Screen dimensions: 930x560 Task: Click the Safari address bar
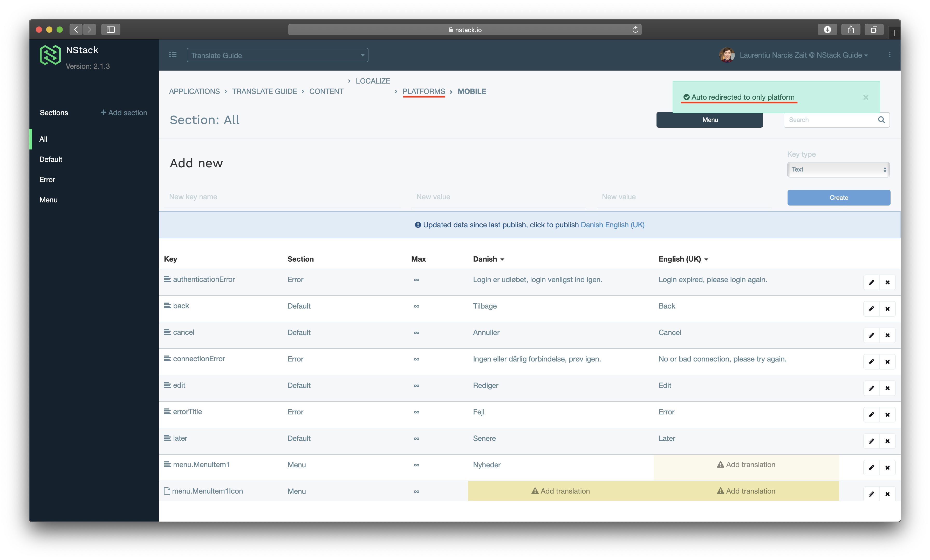point(464,29)
